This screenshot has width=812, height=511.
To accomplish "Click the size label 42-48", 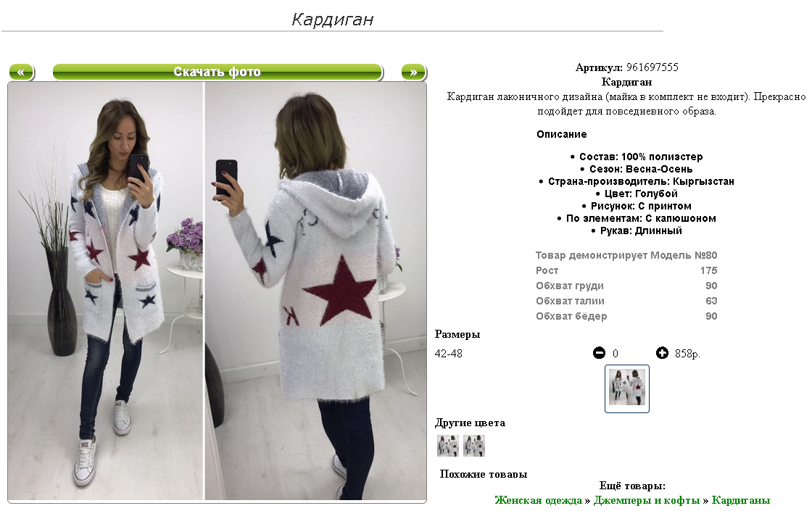I will click(x=449, y=354).
